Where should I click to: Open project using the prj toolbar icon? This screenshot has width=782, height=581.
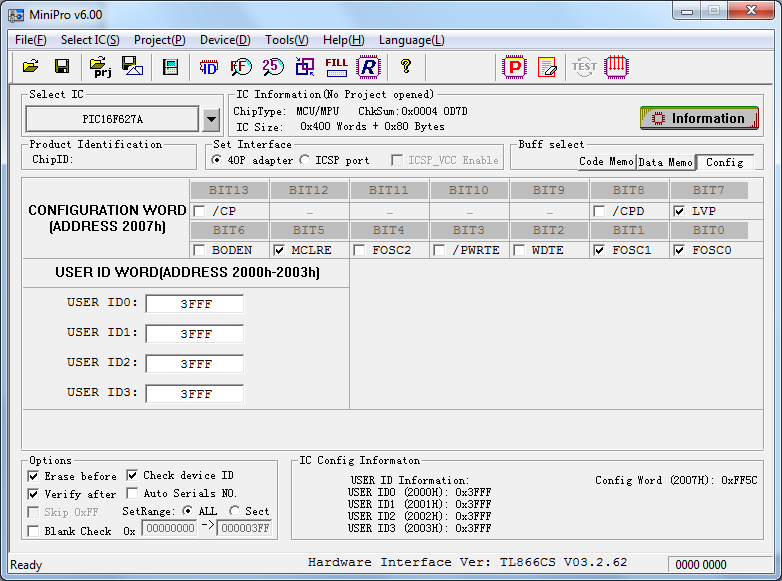[101, 67]
